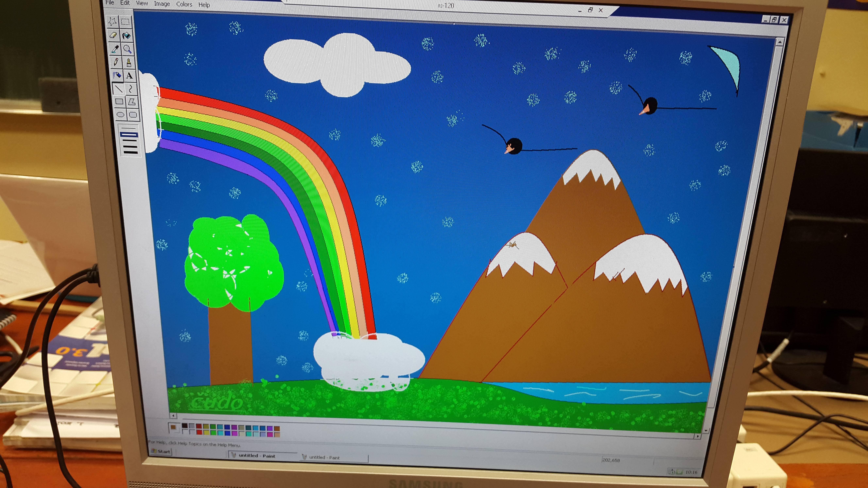Click the vertical scrollbar down arrow
Screen dimensions: 868x488
click(706, 430)
